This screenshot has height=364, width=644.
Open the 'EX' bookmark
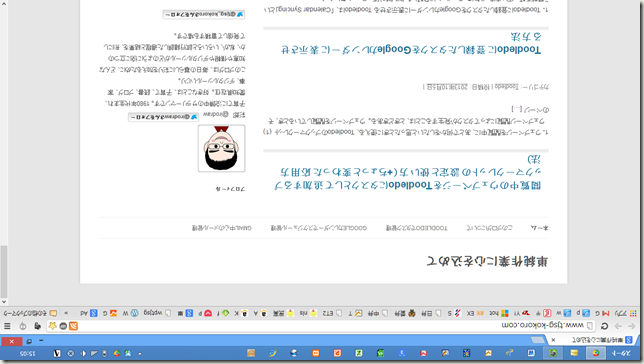pyautogui.click(x=476, y=313)
